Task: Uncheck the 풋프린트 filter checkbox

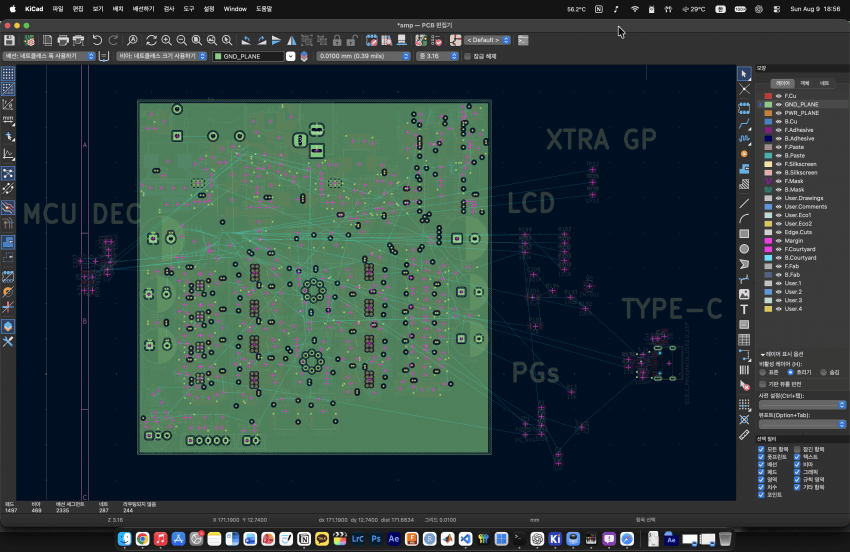Action: (x=761, y=457)
